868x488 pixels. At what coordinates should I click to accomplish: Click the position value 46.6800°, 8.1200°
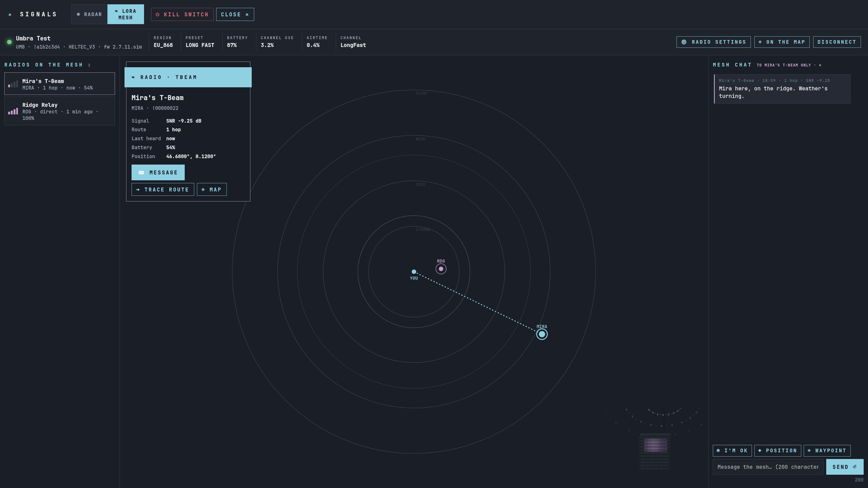(191, 157)
